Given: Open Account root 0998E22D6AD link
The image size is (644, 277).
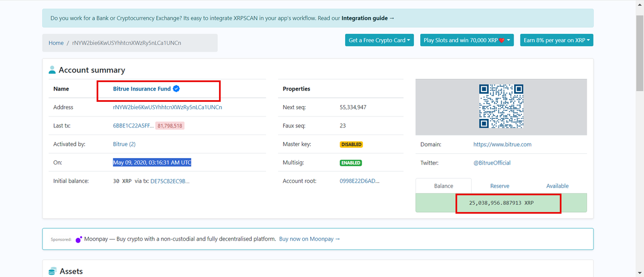Looking at the screenshot, I should 360,181.
